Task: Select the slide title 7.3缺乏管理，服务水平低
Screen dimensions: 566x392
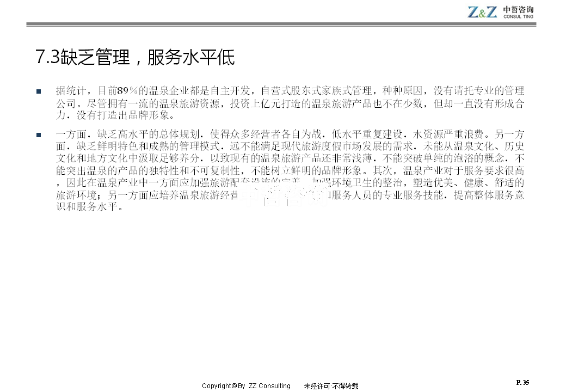Action: click(134, 57)
